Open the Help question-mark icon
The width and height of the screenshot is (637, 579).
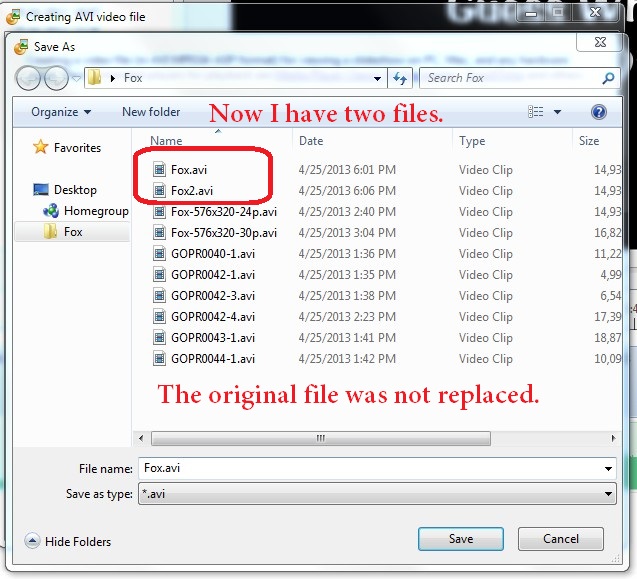[599, 112]
